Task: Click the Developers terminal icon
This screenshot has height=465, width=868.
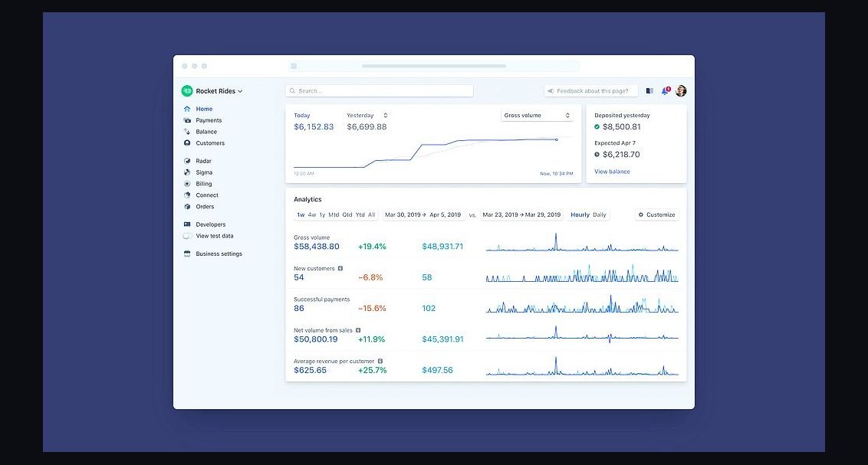Action: [187, 224]
